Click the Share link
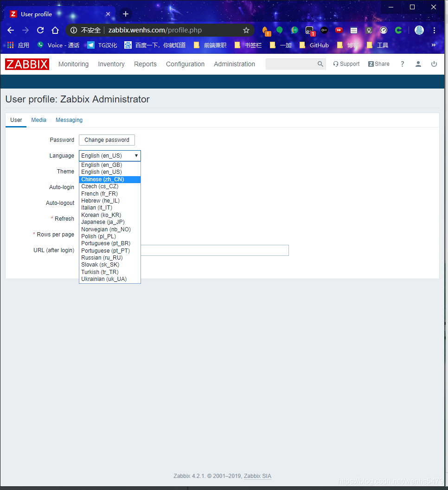The image size is (448, 490). coord(379,64)
